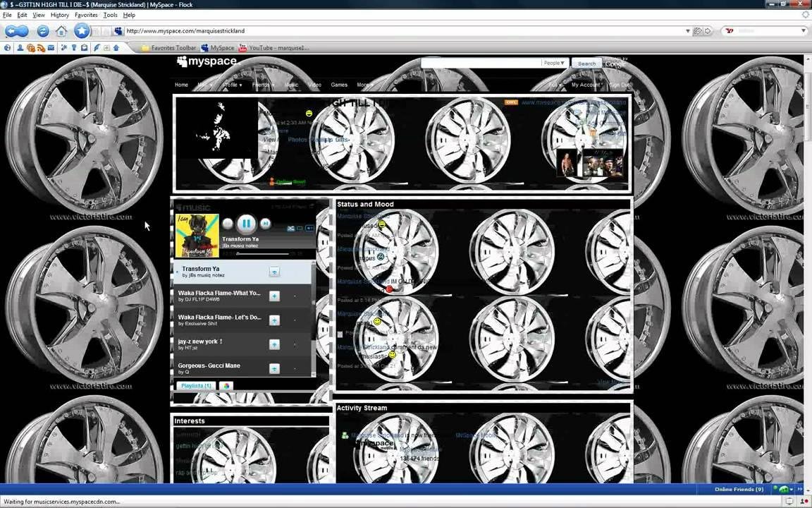
Task: Select Gorgeous- Gucci Mane song row
Action: point(242,368)
